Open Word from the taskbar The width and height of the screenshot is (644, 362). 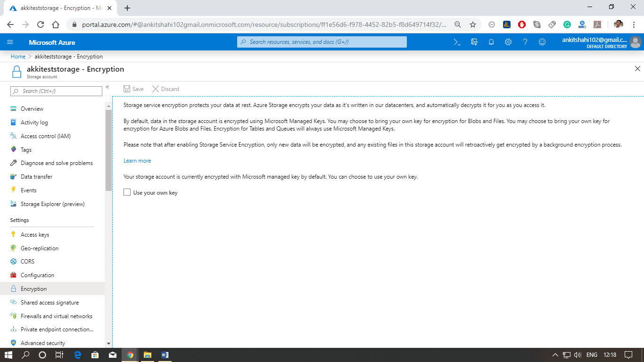pos(165,355)
